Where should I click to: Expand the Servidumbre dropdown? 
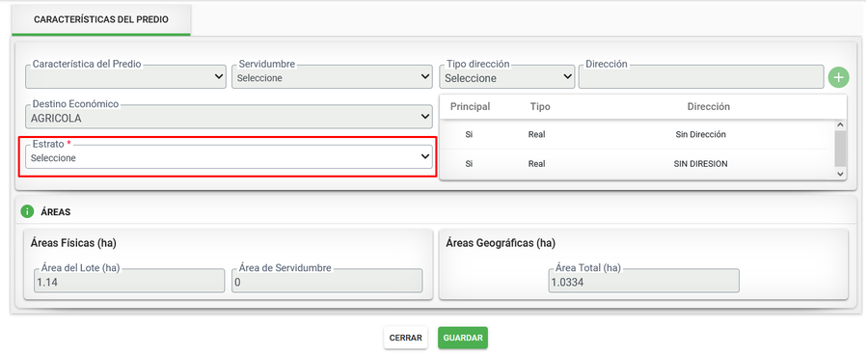coord(332,77)
